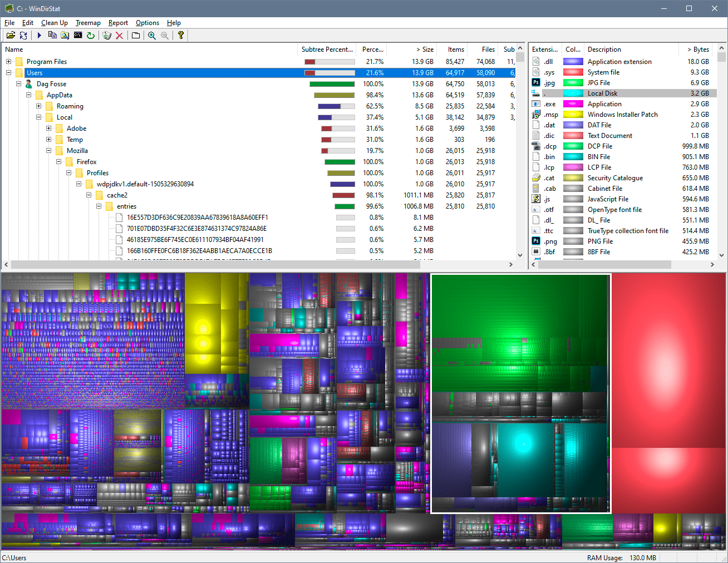
Task: Open Explorer Here using its toolbar icon
Action: 64,35
